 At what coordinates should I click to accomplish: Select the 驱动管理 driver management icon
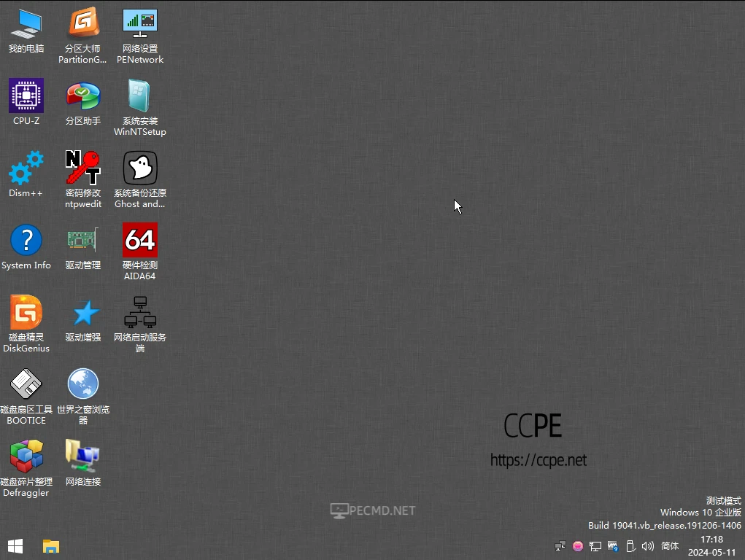[83, 247]
